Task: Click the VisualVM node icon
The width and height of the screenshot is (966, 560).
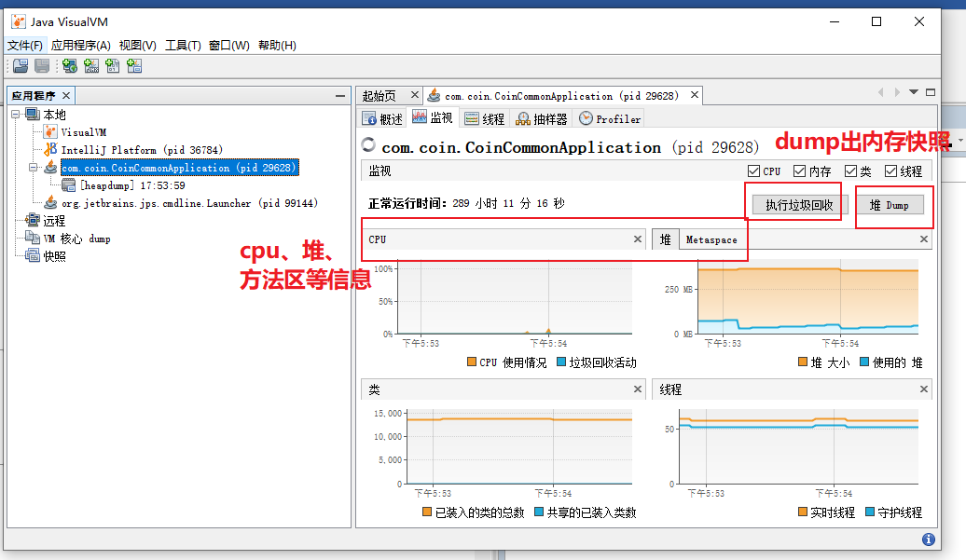Action: [x=50, y=131]
